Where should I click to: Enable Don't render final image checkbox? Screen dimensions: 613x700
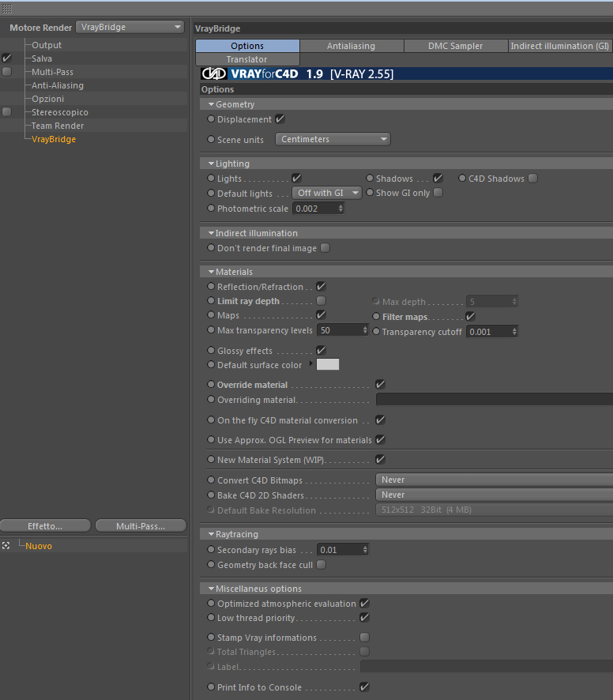coord(325,248)
